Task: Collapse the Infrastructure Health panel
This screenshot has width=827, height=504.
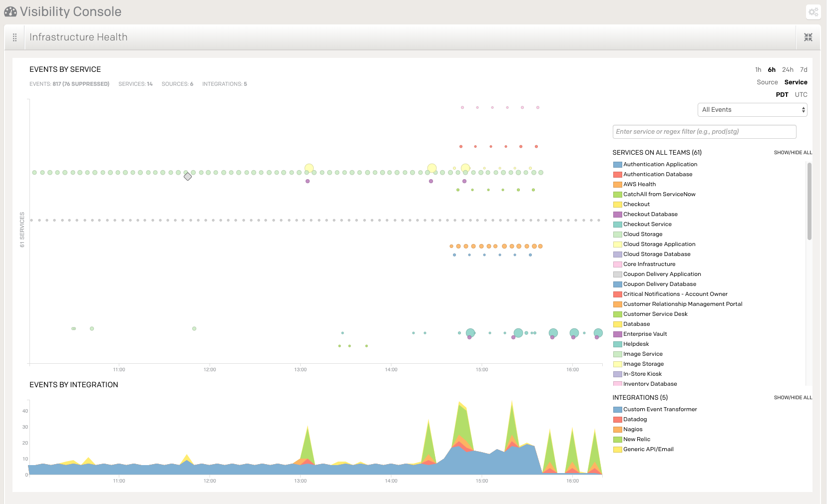Action: (808, 37)
